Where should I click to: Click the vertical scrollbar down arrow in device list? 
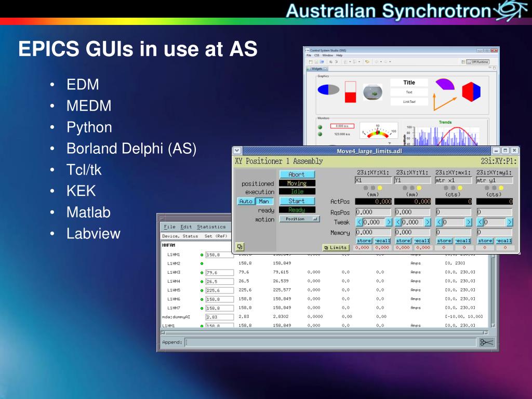(493, 326)
